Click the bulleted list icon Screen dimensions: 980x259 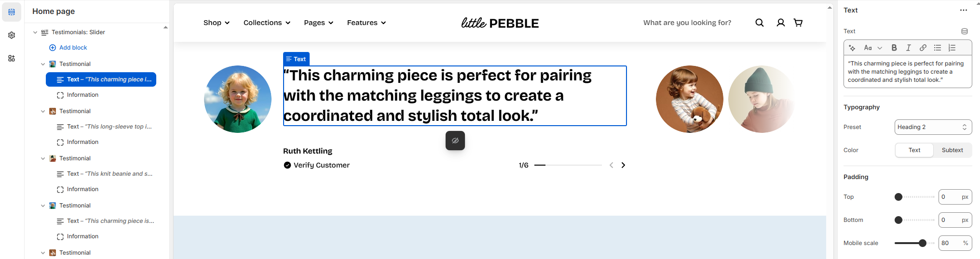pos(938,48)
